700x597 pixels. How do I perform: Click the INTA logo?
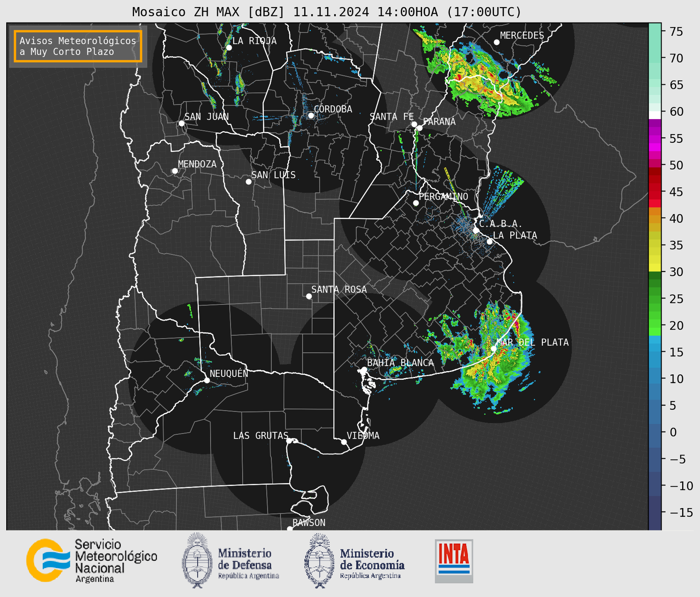tap(454, 561)
